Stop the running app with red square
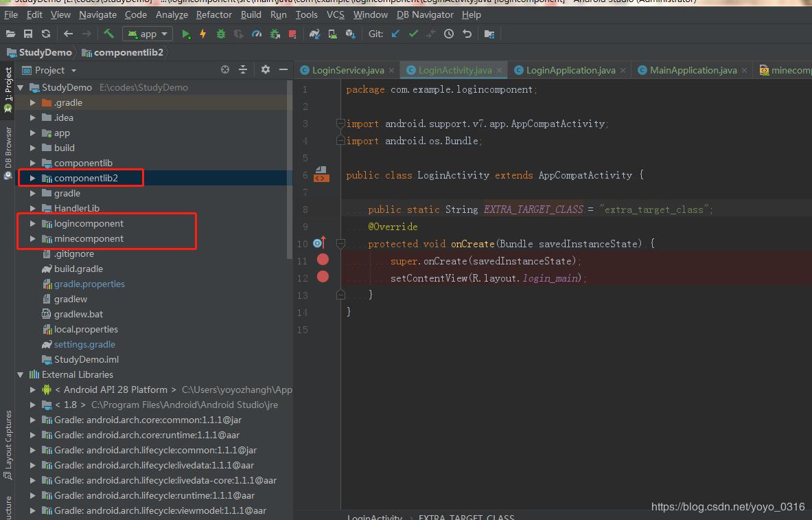This screenshot has width=812, height=520. pos(292,34)
